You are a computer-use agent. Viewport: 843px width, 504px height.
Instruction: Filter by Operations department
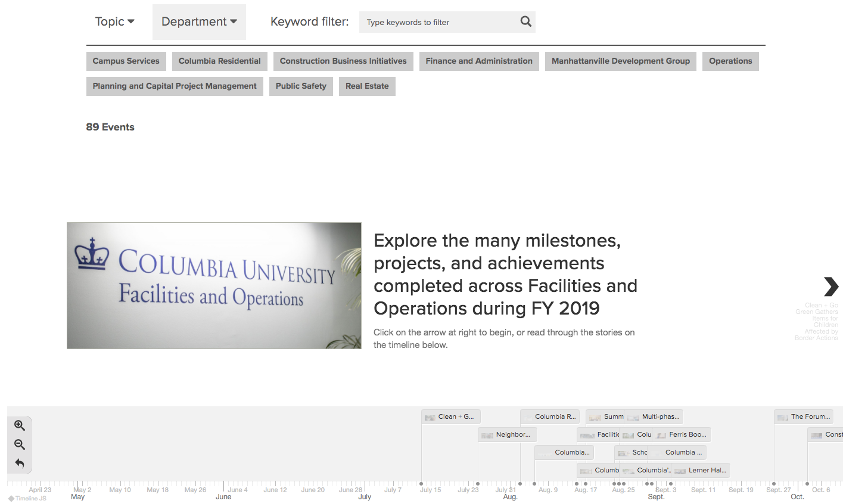click(730, 61)
